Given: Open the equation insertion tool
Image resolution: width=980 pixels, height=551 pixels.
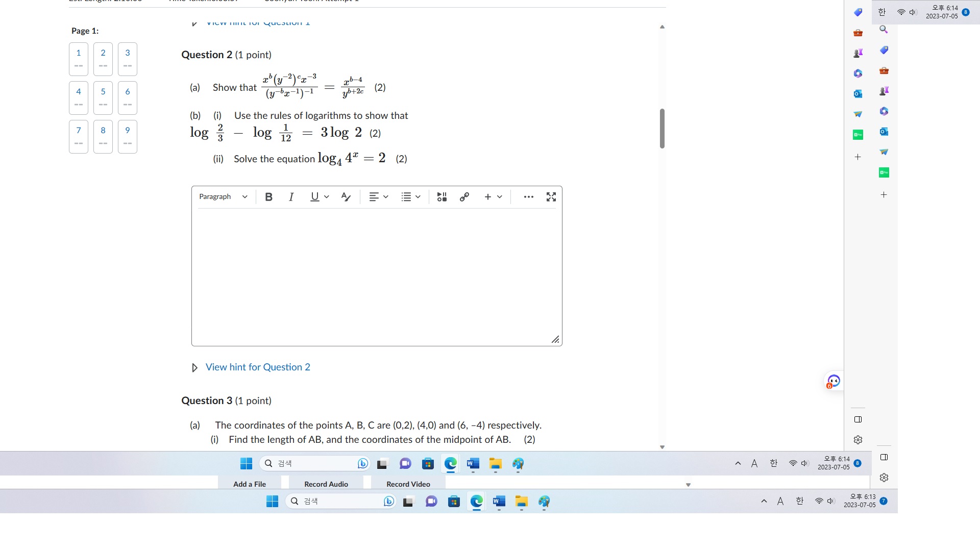Looking at the screenshot, I should [442, 197].
